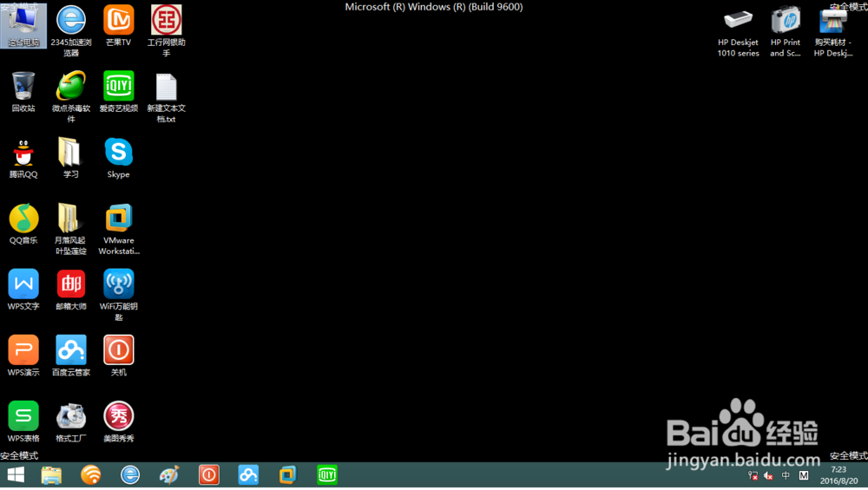
Task: Open iQIYI from the taskbar
Action: [327, 474]
